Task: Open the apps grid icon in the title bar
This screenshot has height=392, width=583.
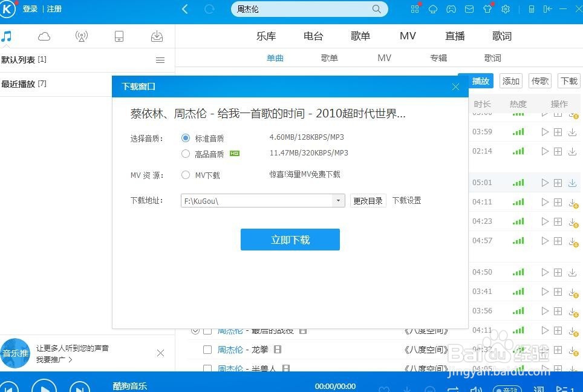Action: [415, 9]
